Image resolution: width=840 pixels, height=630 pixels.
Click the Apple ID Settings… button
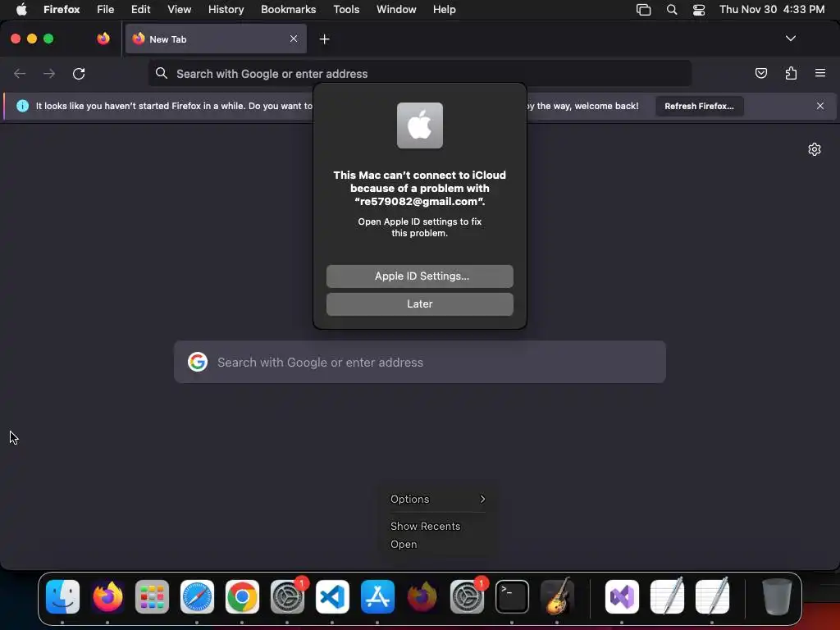pos(419,276)
